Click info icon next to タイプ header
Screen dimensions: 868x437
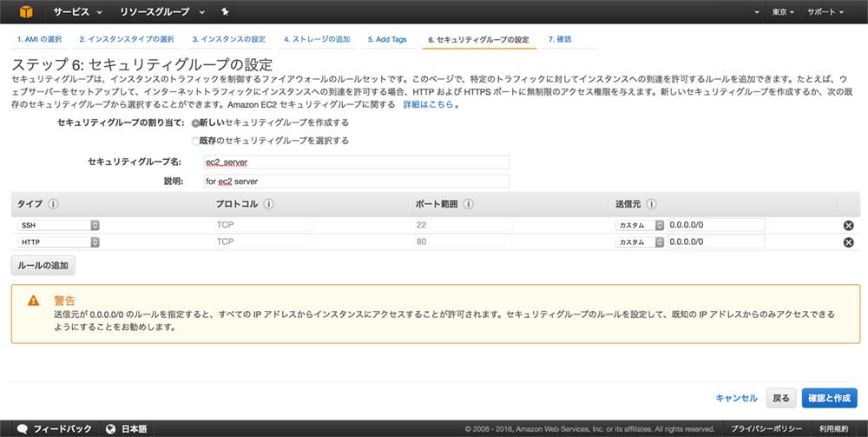pos(54,205)
